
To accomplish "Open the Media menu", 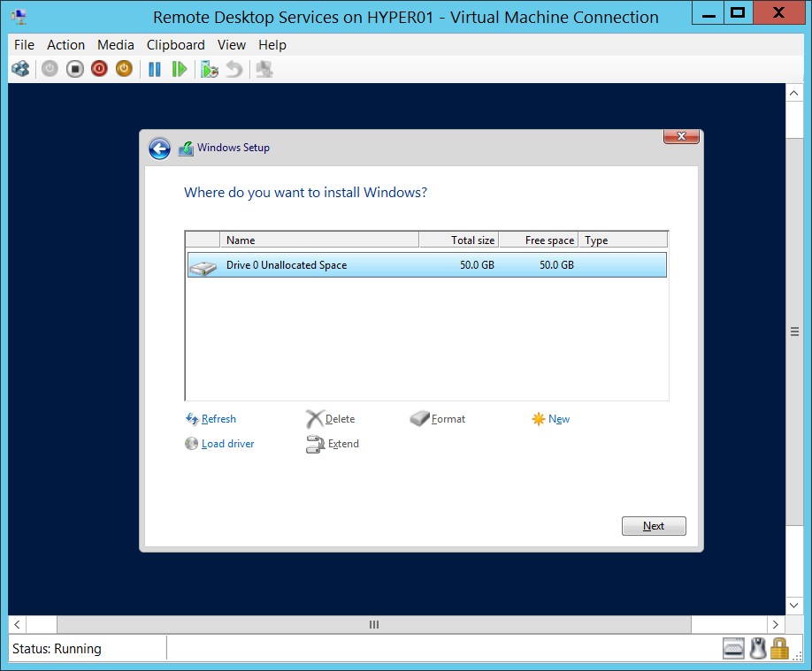I will coord(116,45).
